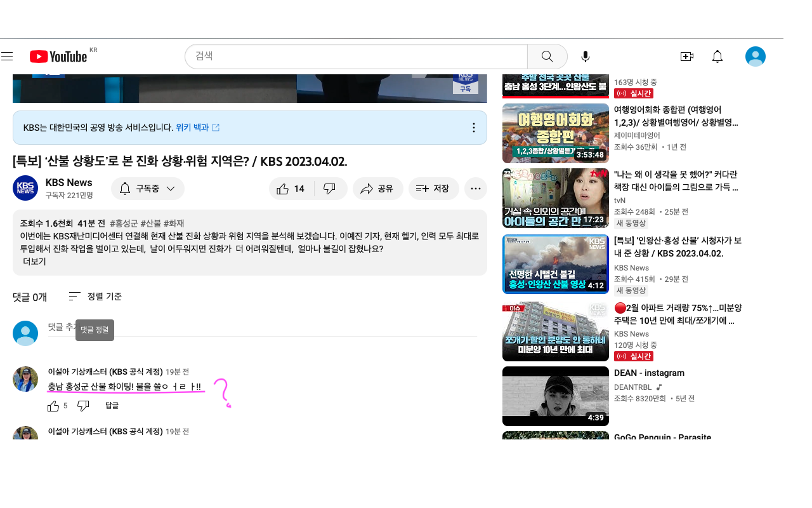812x508 pixels.
Task: Open KBS News channel avatar
Action: click(x=25, y=188)
